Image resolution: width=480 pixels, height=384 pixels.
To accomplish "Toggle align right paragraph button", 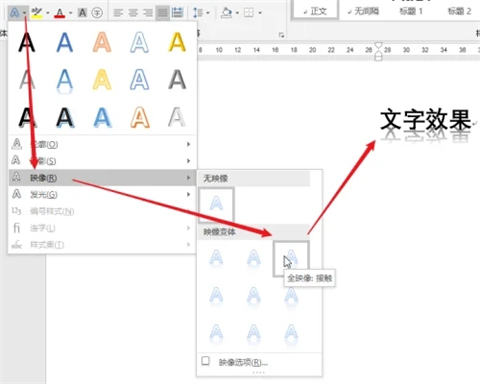I will click(148, 13).
